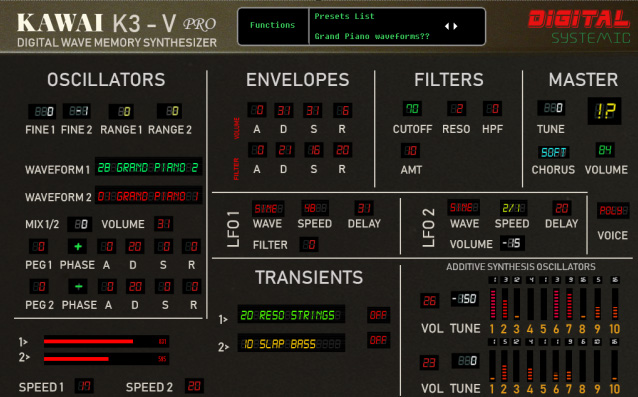Click the PEG 1 decay D value
This screenshot has width=638, height=397.
pyautogui.click(x=134, y=246)
